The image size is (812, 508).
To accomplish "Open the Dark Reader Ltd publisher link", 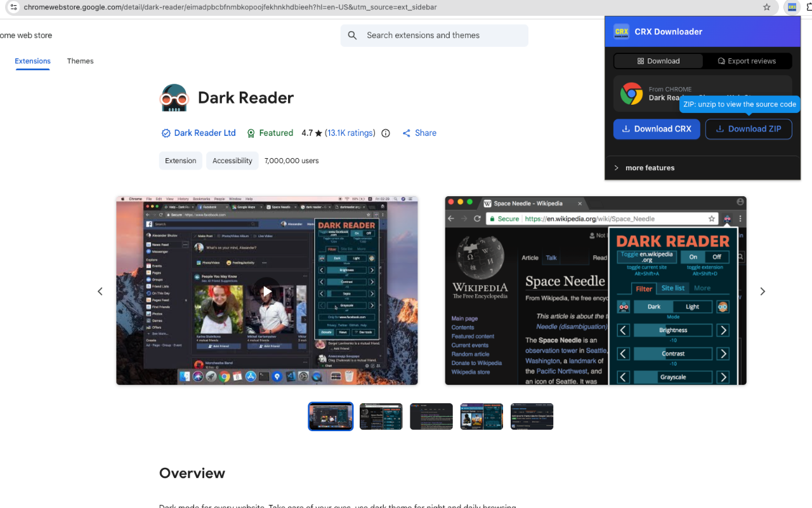I will point(205,133).
